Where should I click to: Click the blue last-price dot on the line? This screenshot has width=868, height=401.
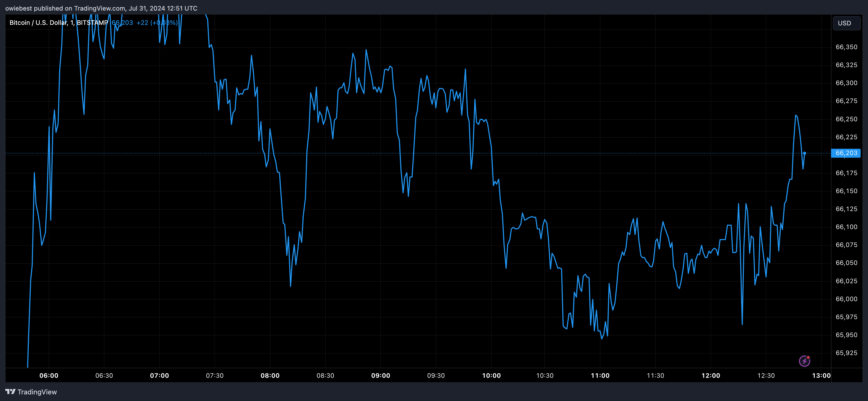[x=804, y=153]
